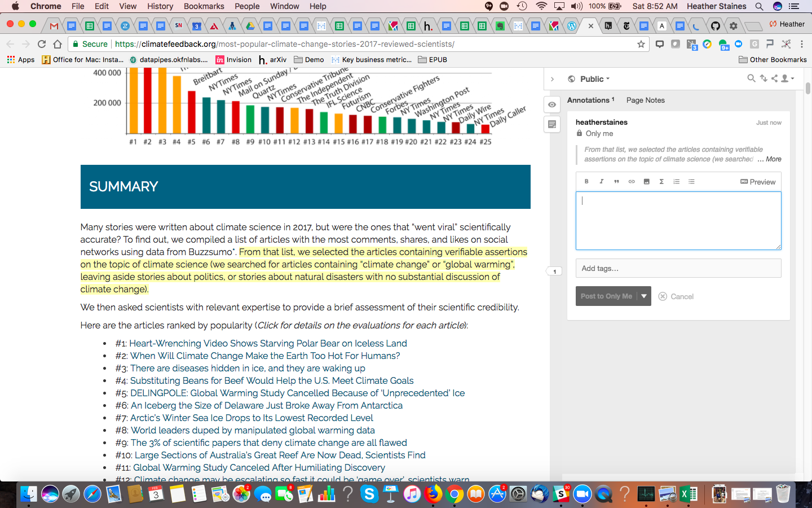Click the Heather profile button in Chrome

(x=787, y=24)
